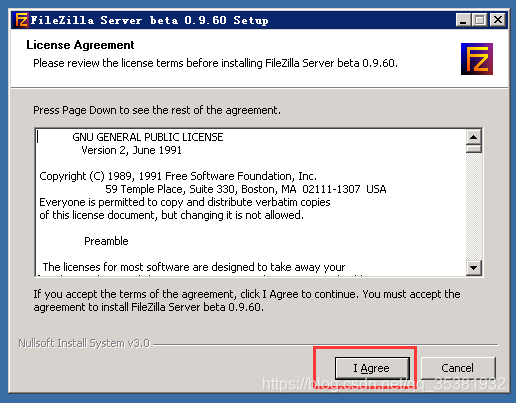
Task: Click the Version 2, June 1991 line
Action: coord(131,150)
